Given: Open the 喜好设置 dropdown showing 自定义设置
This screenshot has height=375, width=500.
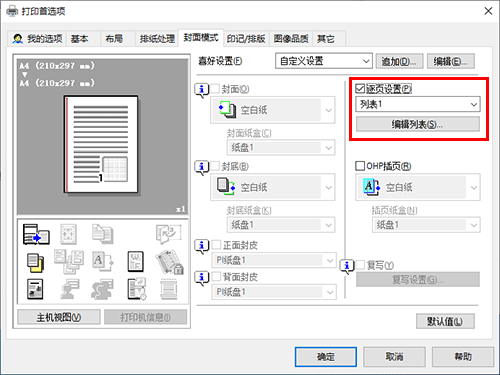Looking at the screenshot, I should 324,61.
